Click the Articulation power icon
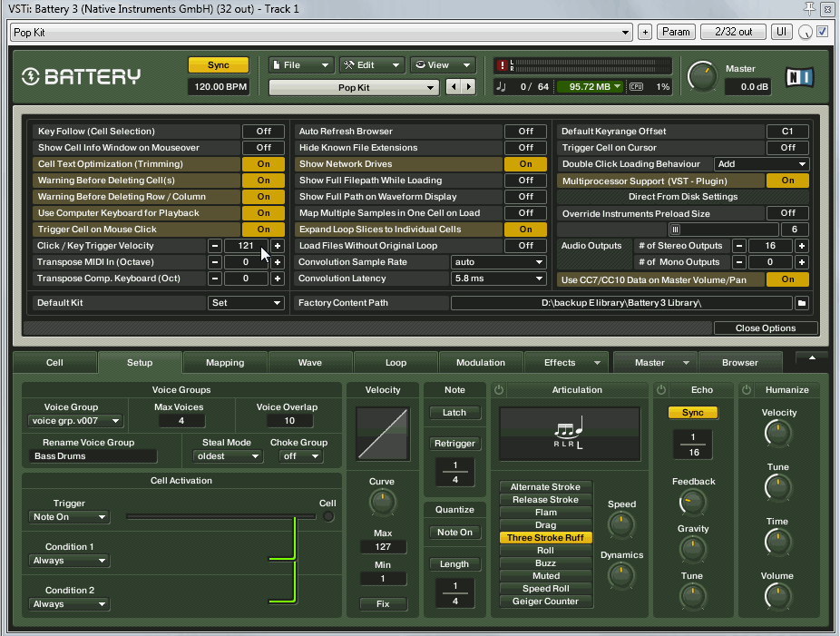 499,389
